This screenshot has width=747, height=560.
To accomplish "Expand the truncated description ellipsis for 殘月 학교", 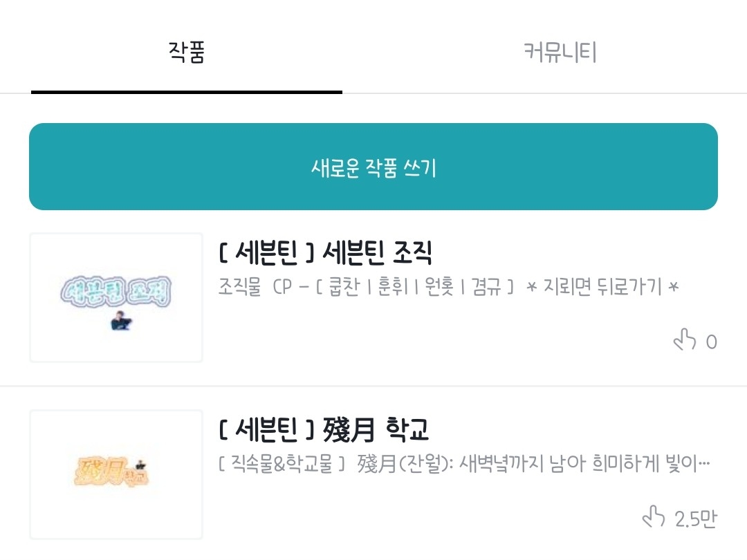I will (x=704, y=464).
